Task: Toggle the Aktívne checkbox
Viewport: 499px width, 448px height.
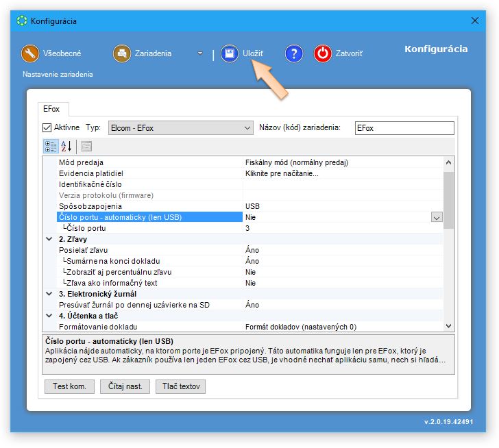Action: [47, 127]
